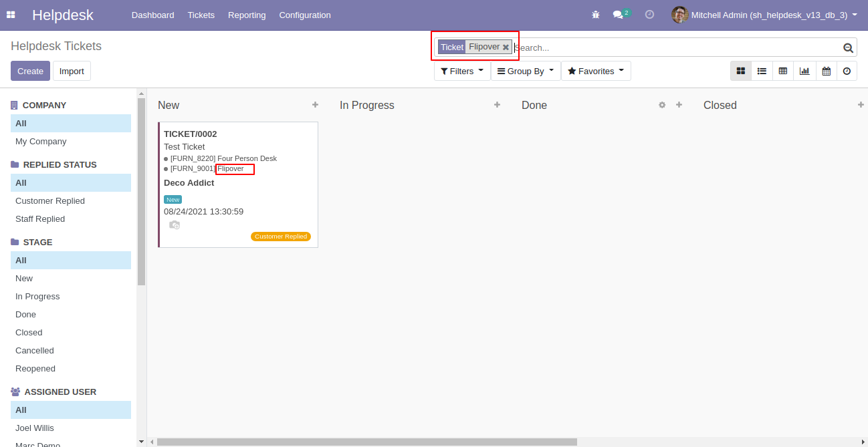Click the sidebar vertical scrollbar
The image size is (868, 447).
141,192
